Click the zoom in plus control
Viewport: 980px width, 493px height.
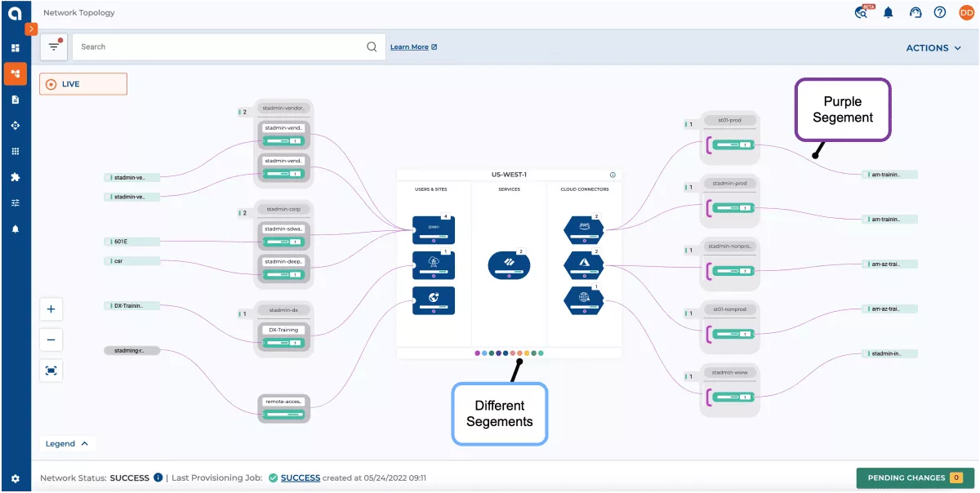click(51, 309)
